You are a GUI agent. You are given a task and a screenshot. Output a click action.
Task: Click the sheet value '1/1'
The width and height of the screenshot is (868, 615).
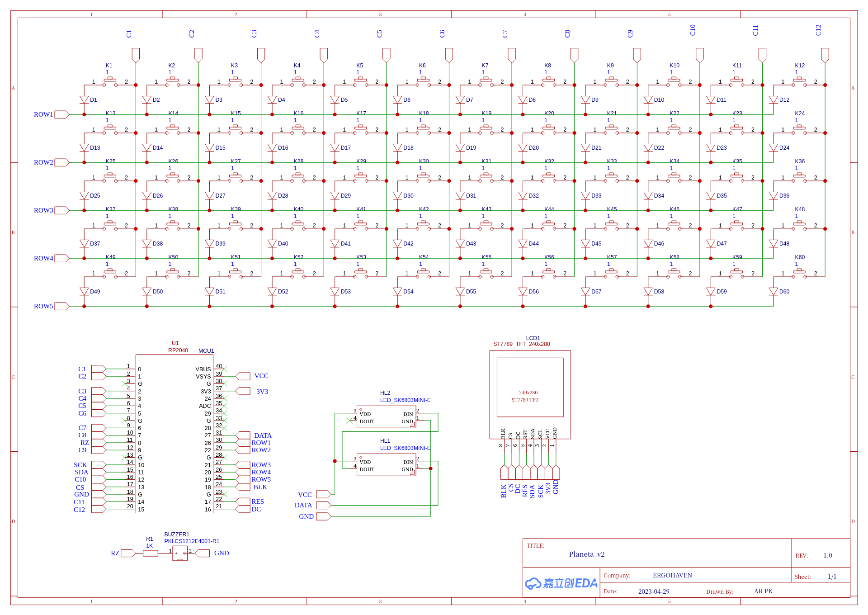click(x=832, y=577)
